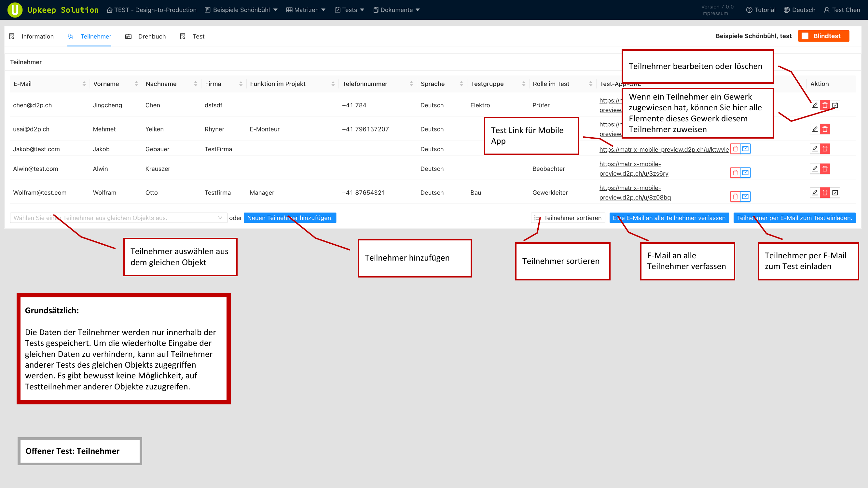
Task: Edit participant chen@d2p.ch with pencil icon
Action: pyautogui.click(x=814, y=105)
